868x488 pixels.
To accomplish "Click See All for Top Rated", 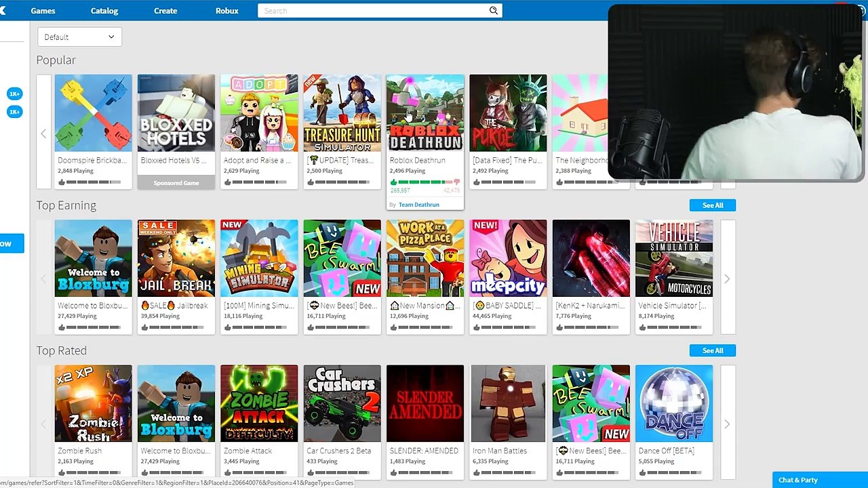I will (x=713, y=350).
